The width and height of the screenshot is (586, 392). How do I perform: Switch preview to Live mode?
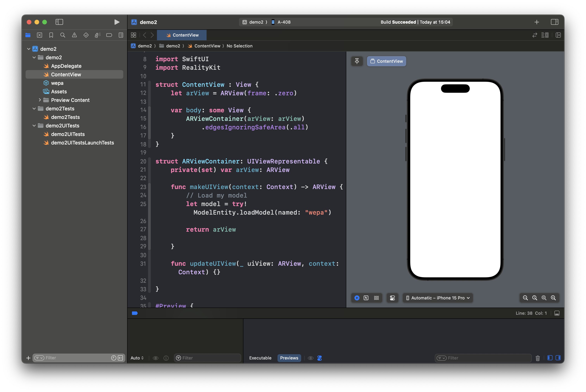click(357, 298)
